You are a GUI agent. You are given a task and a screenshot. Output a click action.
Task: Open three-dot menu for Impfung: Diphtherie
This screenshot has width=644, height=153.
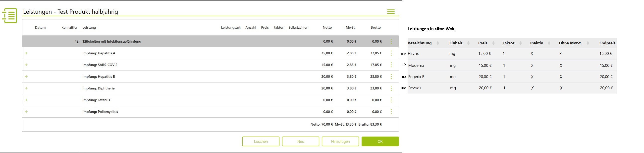(x=391, y=88)
